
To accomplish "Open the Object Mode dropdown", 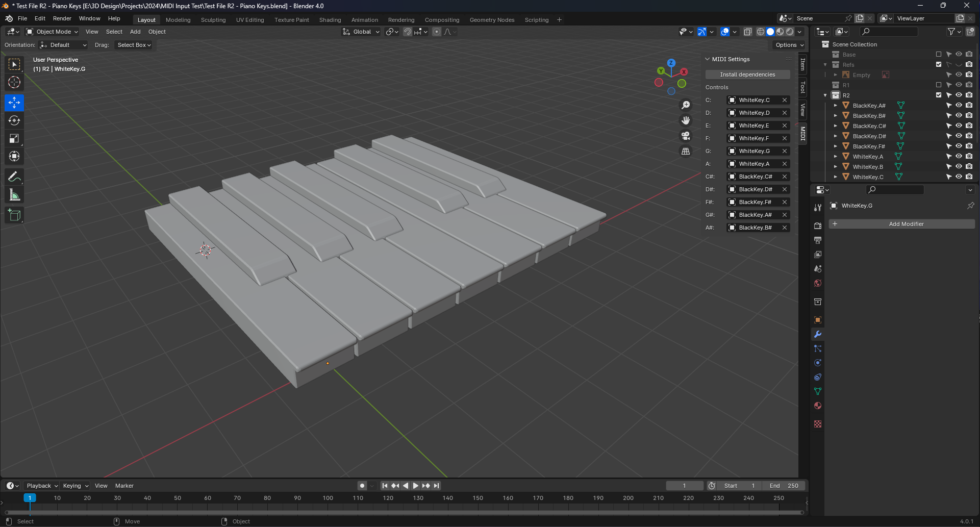I will [x=52, y=32].
